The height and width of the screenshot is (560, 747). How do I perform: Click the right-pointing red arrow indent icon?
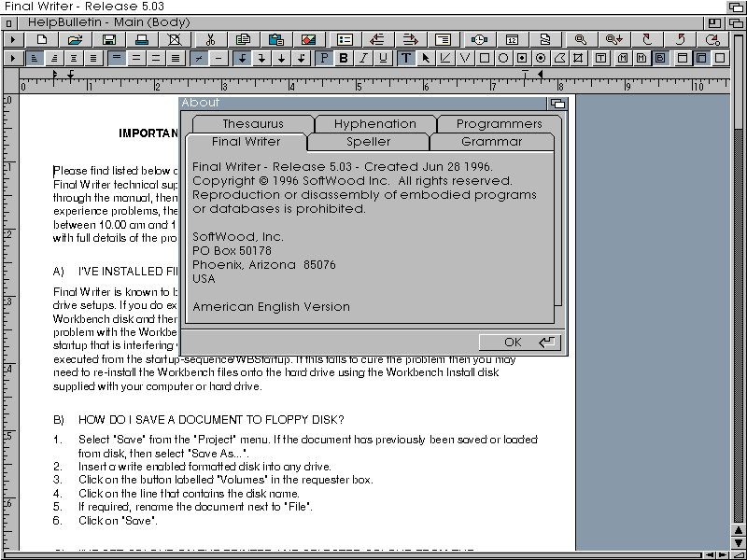411,39
